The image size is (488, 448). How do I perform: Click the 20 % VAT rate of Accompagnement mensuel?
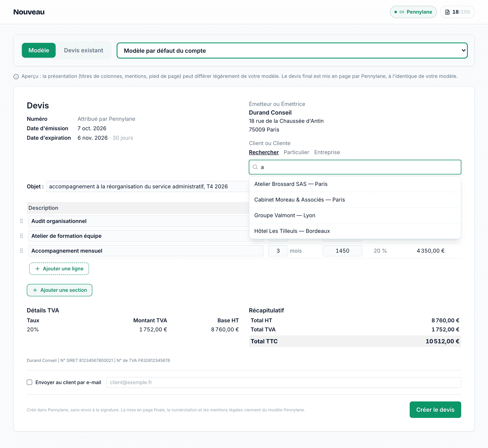click(380, 251)
